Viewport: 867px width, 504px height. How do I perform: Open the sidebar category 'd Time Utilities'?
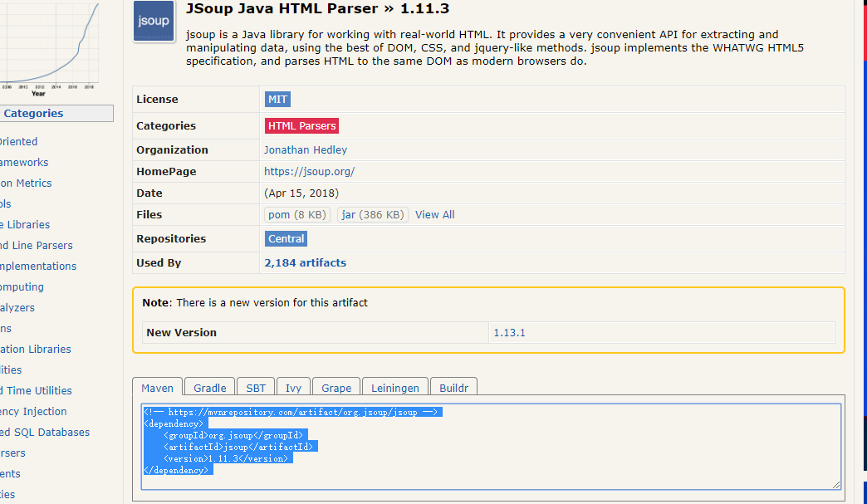point(36,390)
